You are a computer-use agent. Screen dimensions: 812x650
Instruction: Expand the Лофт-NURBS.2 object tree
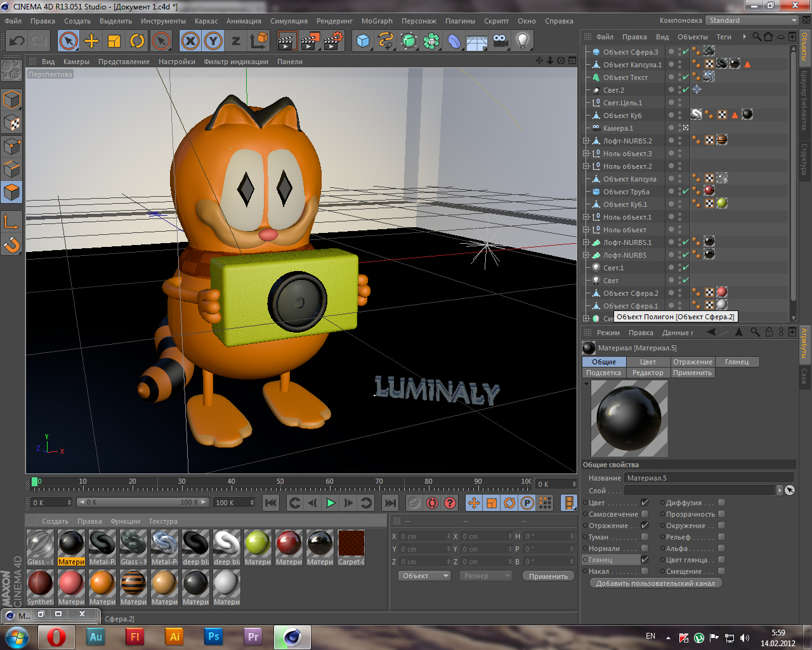click(586, 141)
